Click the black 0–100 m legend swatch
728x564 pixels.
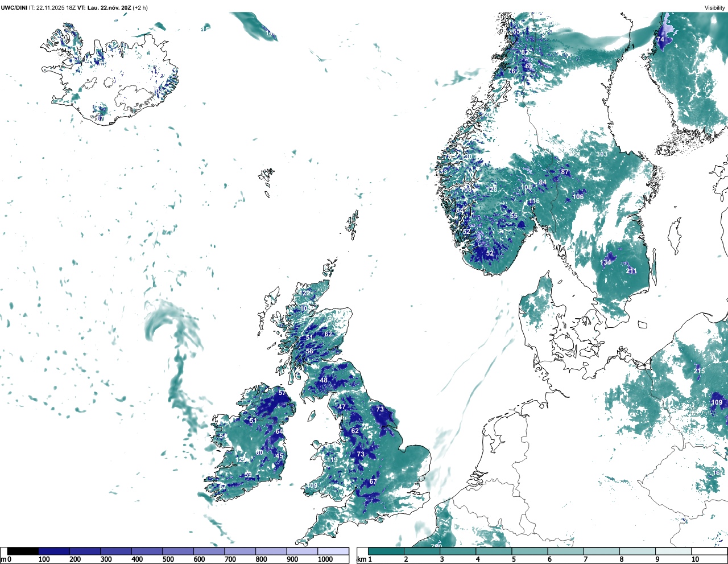coord(23,551)
